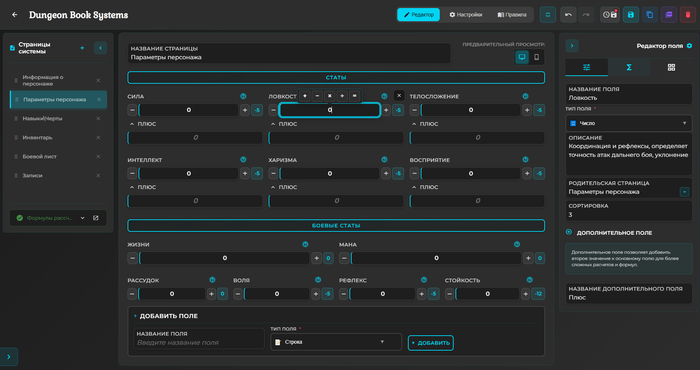Viewport: 700px width, 370px height.
Task: Expand the Формулы status dropdown chevron
Action: point(83,218)
